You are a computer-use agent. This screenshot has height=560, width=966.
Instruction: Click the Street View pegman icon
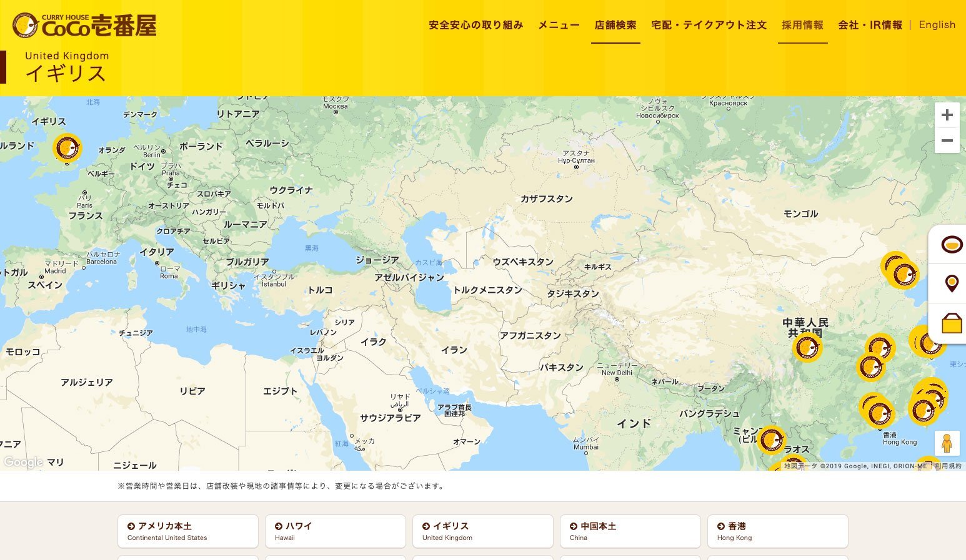point(947,443)
